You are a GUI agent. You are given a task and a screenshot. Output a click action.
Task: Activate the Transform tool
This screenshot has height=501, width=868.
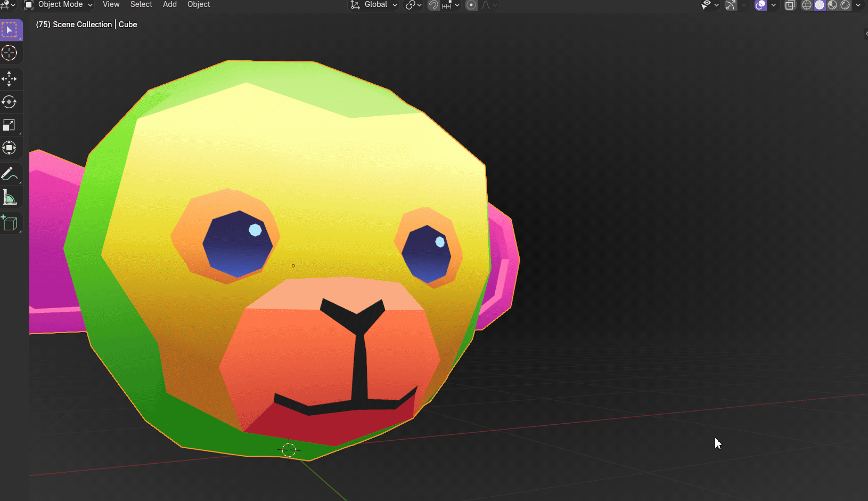tap(9, 148)
